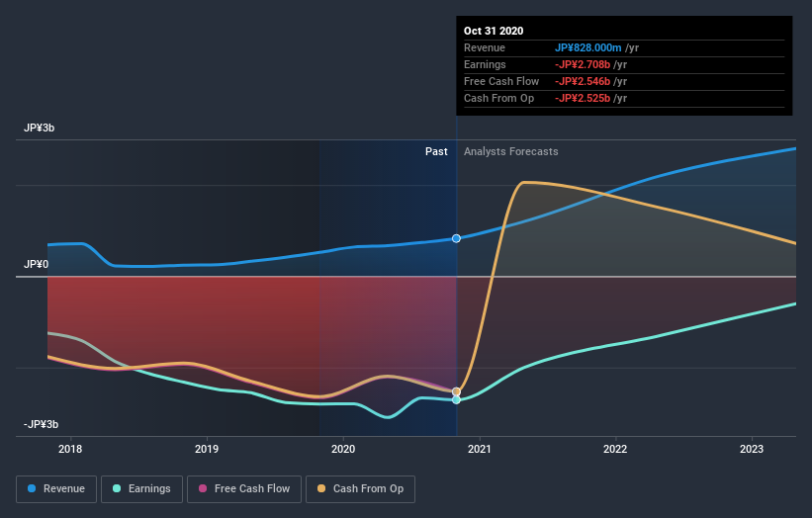Click the Oct 31 2020 tooltip date
This screenshot has height=518, width=812.
pos(494,31)
